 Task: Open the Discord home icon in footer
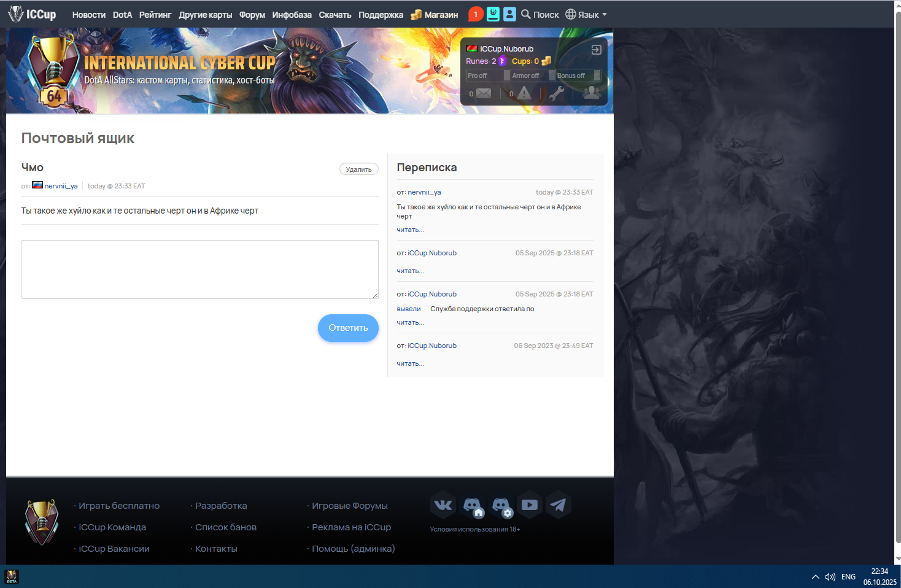coord(473,506)
